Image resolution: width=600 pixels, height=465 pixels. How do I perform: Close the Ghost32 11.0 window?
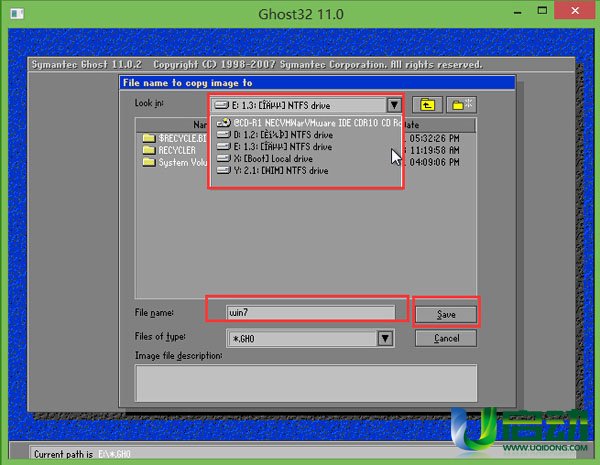pyautogui.click(x=574, y=10)
